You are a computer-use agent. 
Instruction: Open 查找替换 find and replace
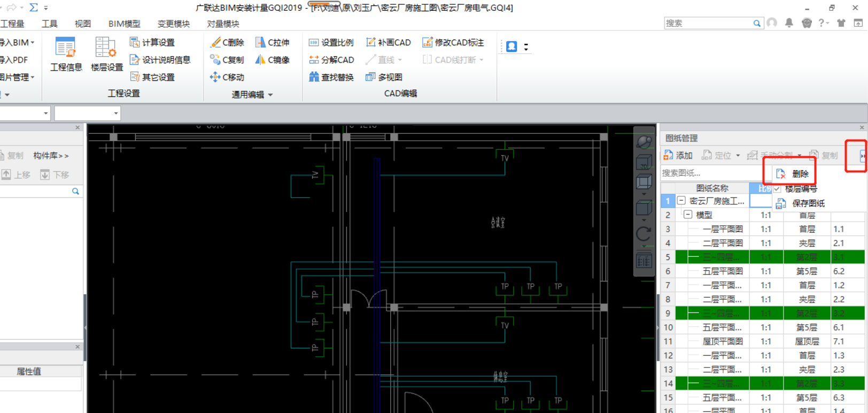click(x=331, y=77)
